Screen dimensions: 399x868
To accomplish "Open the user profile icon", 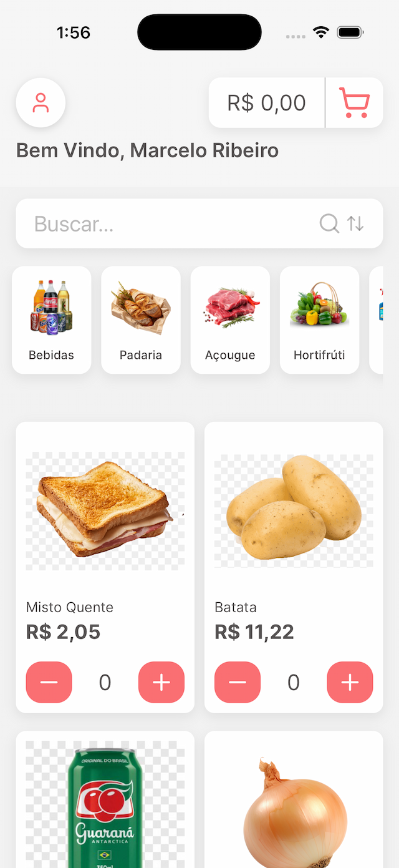I will (40, 102).
